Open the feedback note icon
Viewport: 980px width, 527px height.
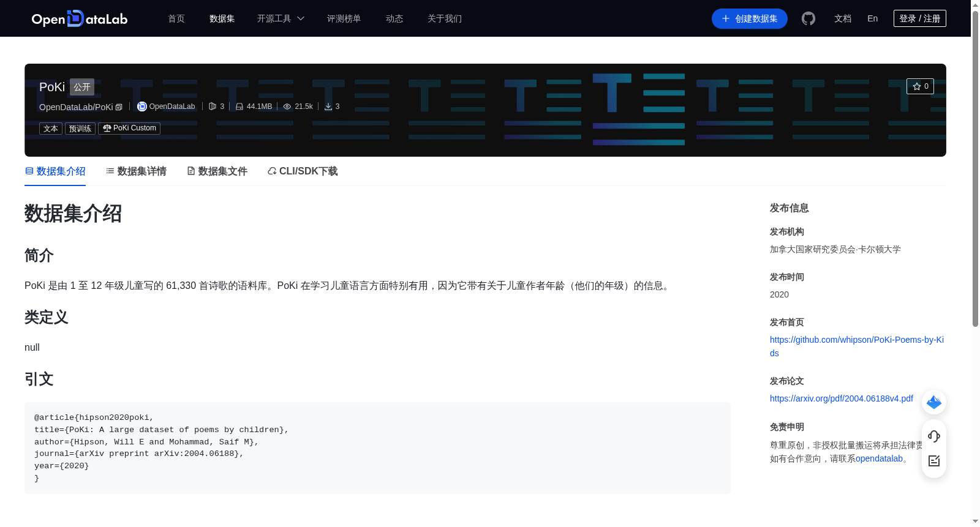coord(934,461)
